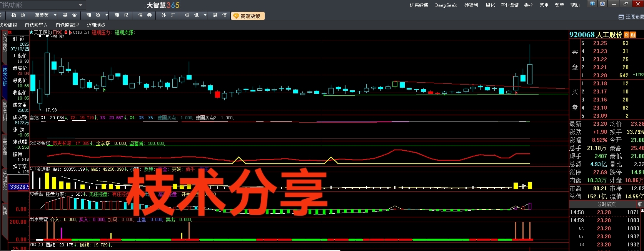This screenshot has width=644, height=251.
Task: Open the DeepSeek menu item
Action: pos(446,5)
